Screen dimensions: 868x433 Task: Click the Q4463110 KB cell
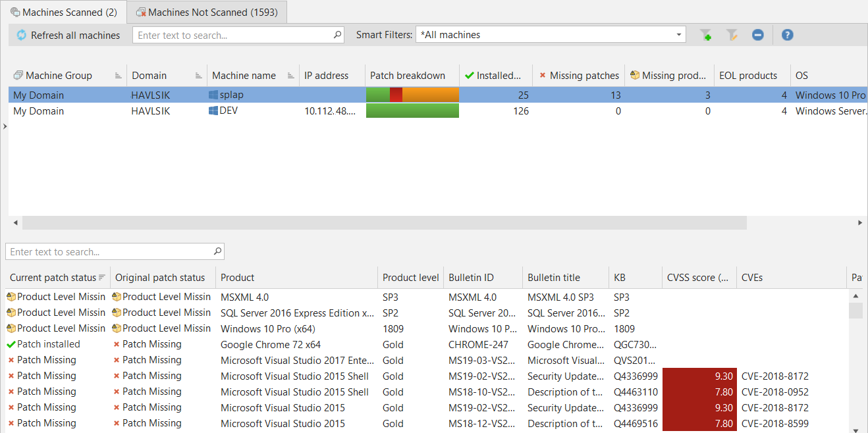pyautogui.click(x=636, y=392)
